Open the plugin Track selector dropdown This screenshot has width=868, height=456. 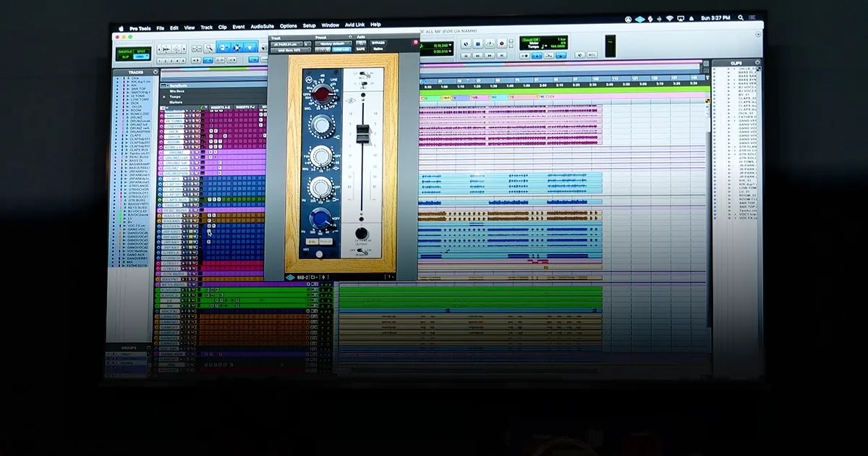287,44
